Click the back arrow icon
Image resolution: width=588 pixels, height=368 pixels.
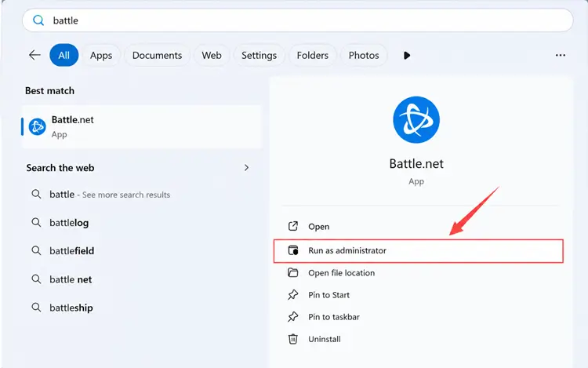[34, 55]
